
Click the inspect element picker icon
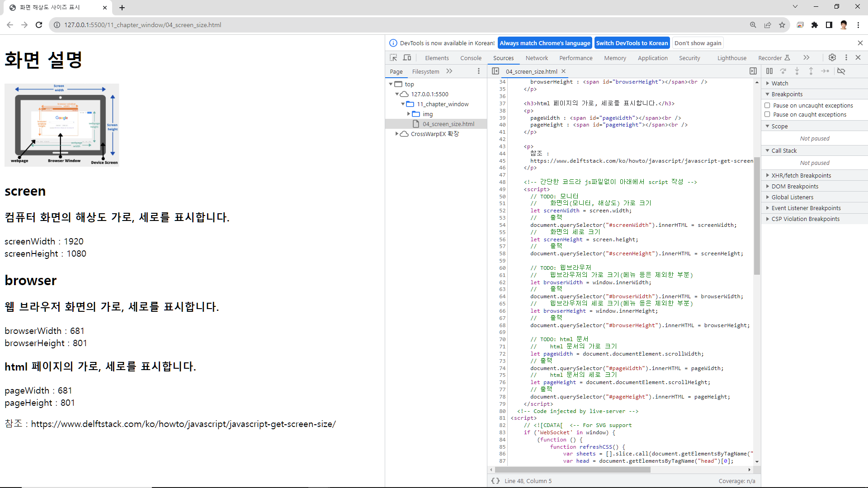(x=393, y=58)
